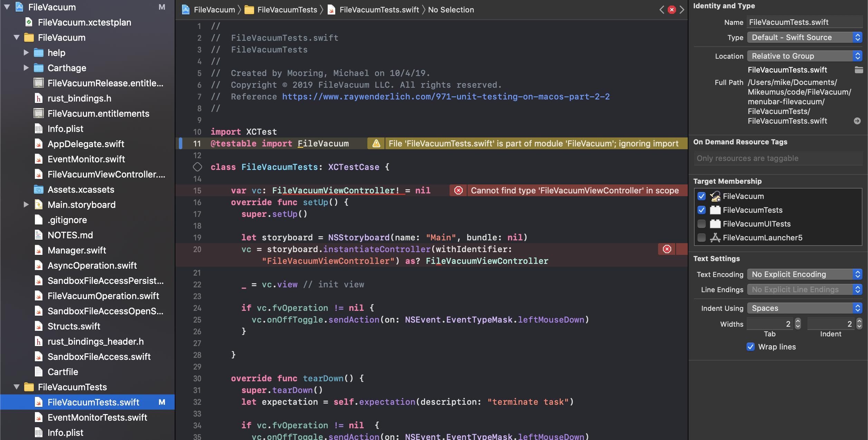Click the error icon on line 20
The image size is (868, 440).
click(667, 249)
